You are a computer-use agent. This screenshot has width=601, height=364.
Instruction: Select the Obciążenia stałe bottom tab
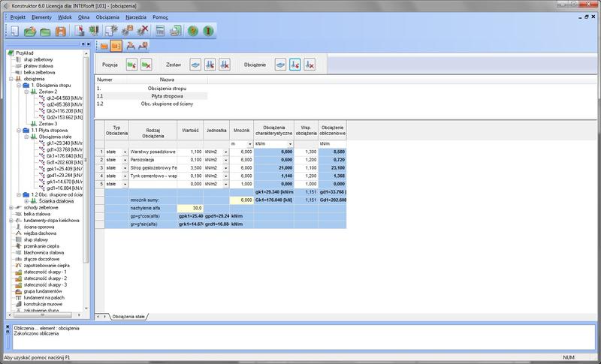click(x=129, y=316)
